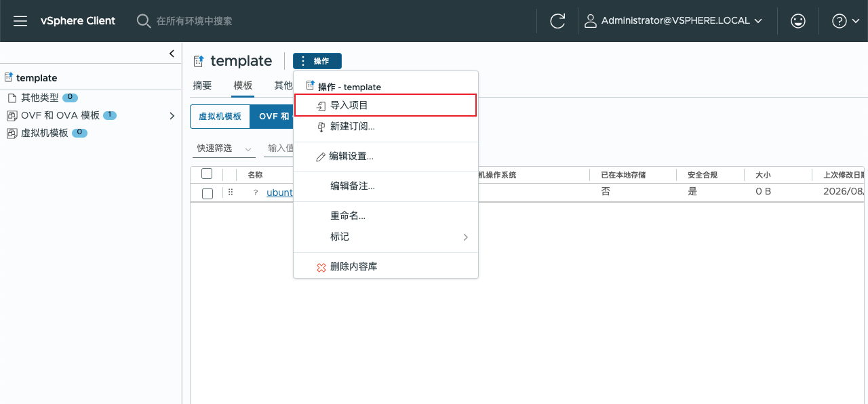
Task: Click the 导入项目 import icon
Action: point(321,106)
